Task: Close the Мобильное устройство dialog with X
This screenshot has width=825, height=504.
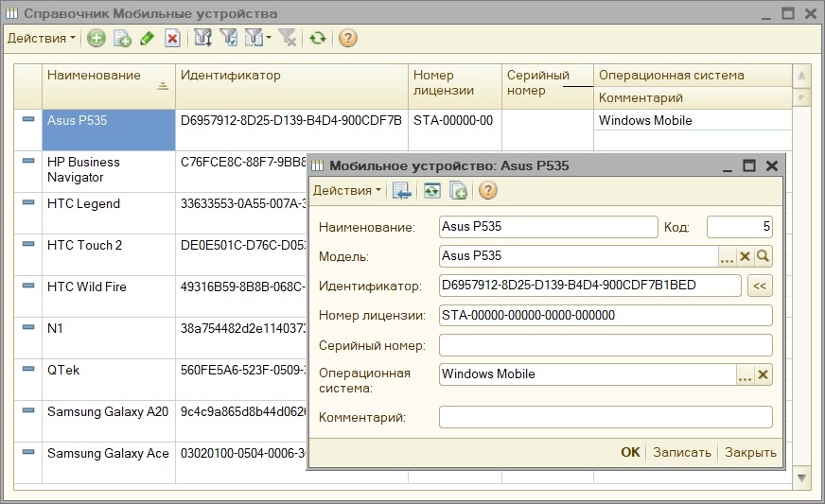Action: tap(772, 165)
